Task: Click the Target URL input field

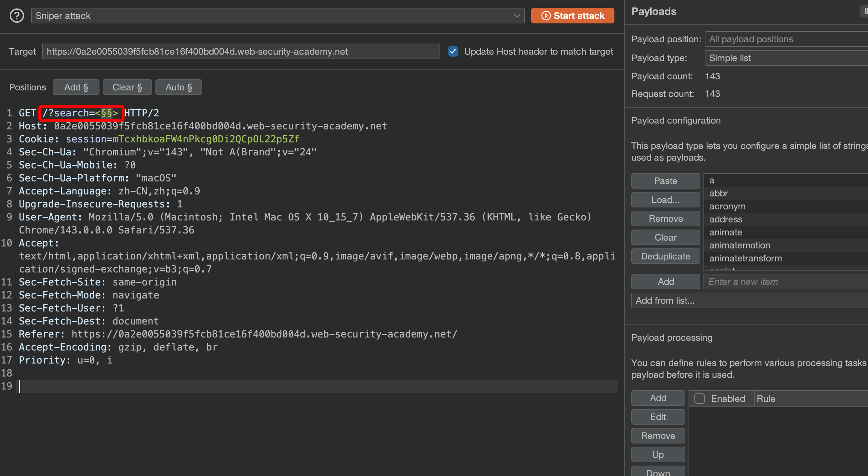Action: [241, 51]
